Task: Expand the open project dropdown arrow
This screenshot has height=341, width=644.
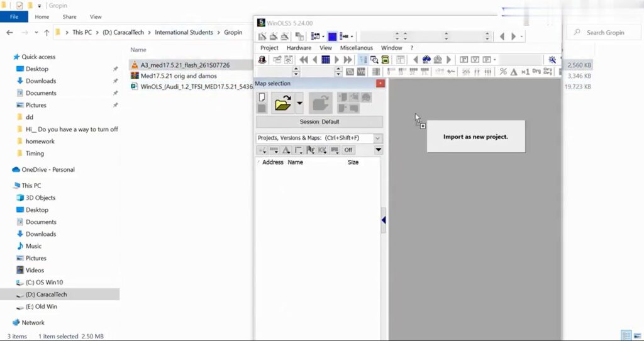Action: pos(299,103)
